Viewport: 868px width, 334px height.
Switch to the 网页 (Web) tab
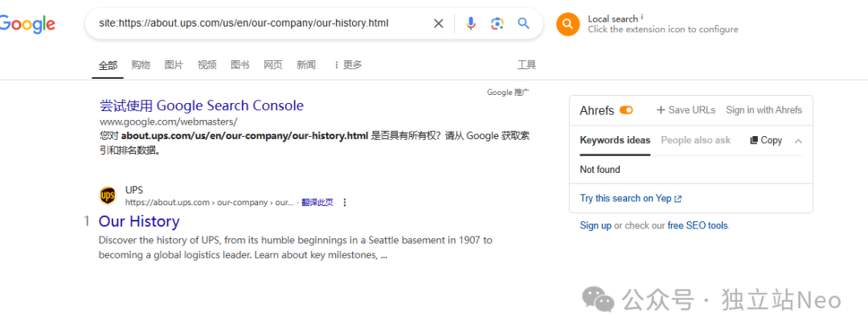273,65
